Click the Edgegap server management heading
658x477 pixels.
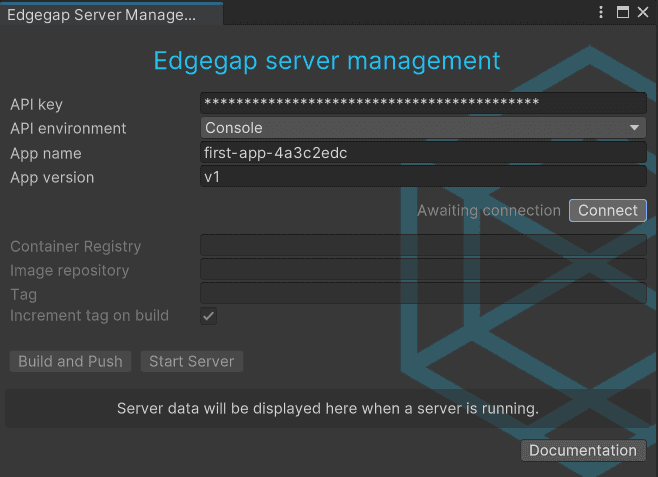point(327,61)
